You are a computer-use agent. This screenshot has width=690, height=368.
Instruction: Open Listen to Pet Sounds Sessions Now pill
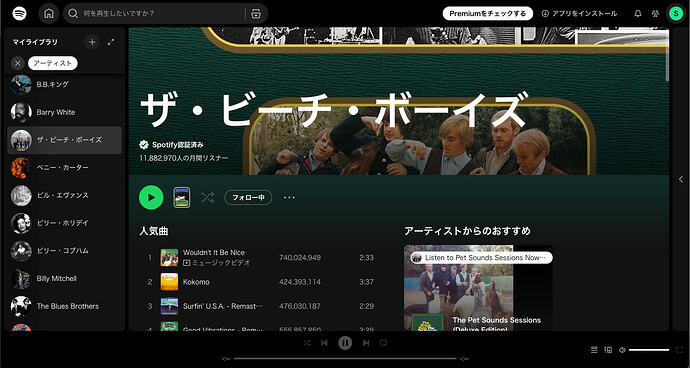point(481,258)
